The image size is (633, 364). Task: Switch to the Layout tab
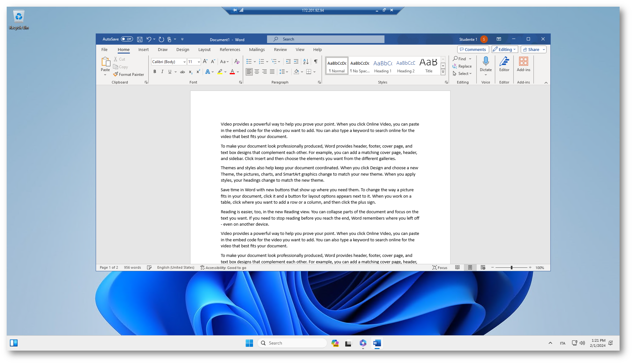[204, 49]
